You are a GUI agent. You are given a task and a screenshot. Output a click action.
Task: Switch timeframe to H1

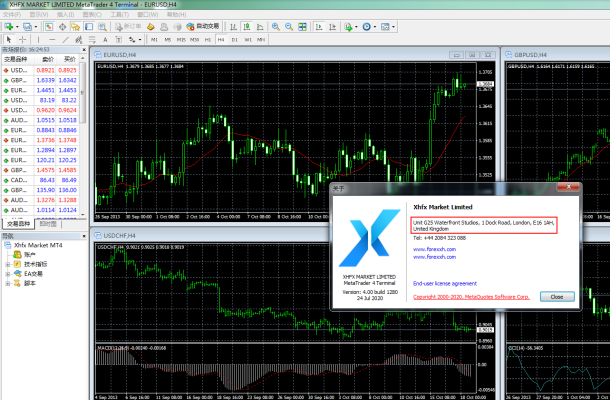[x=208, y=40]
